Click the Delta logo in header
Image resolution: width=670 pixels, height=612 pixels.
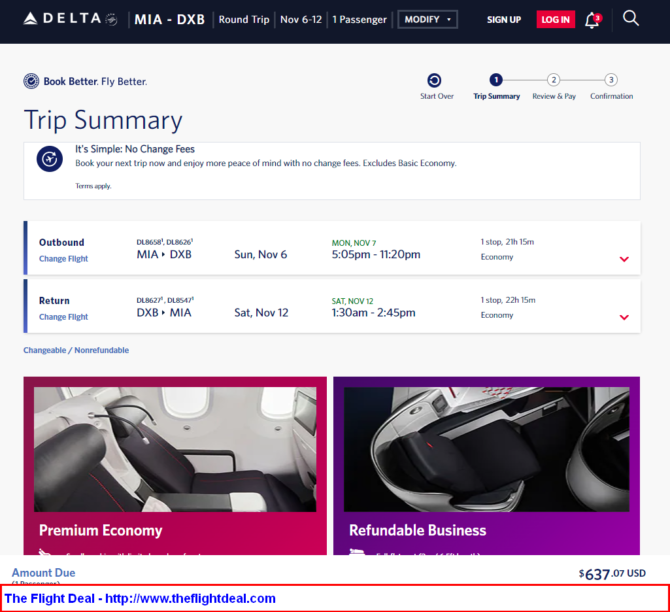[71, 19]
